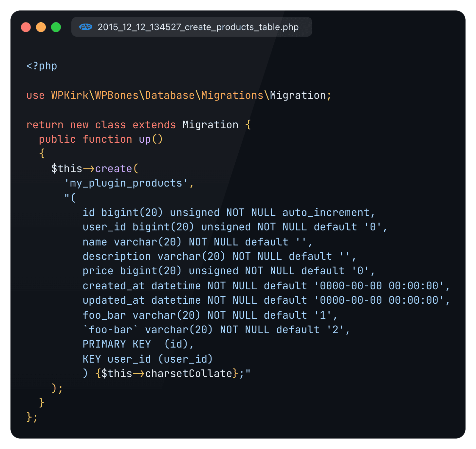476x449 pixels.
Task: Click the 'up' function name
Action: pos(145,139)
